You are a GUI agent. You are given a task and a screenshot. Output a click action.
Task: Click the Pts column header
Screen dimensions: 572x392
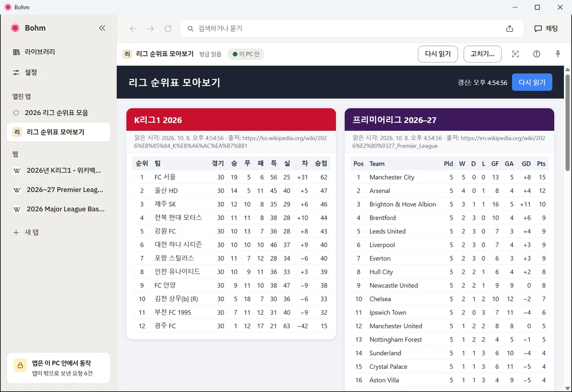[541, 164]
